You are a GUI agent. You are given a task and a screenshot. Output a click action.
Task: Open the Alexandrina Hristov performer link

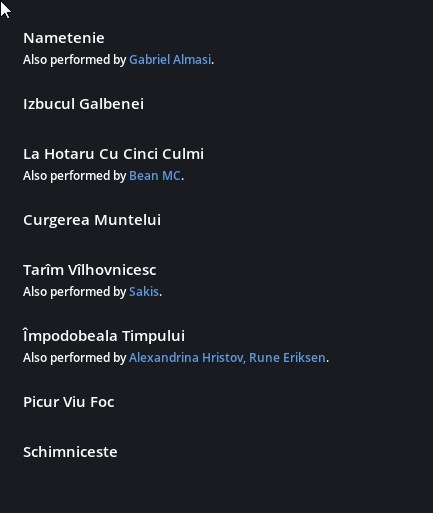click(x=186, y=358)
